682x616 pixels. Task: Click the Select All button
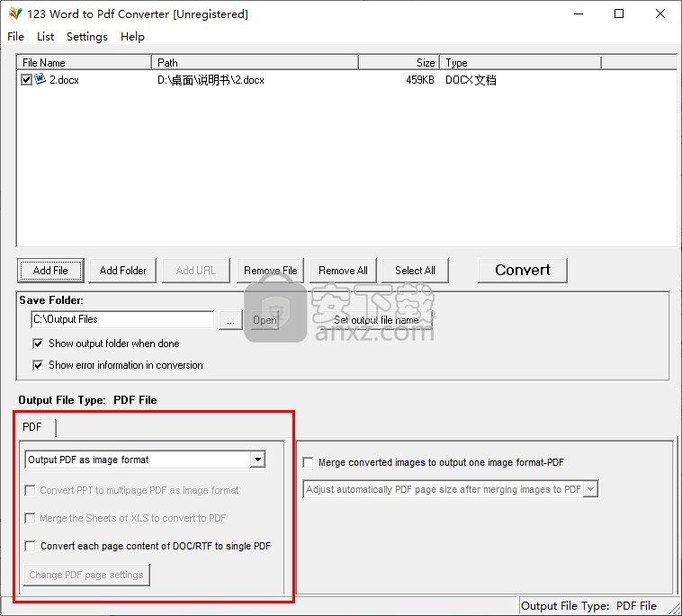pyautogui.click(x=415, y=271)
